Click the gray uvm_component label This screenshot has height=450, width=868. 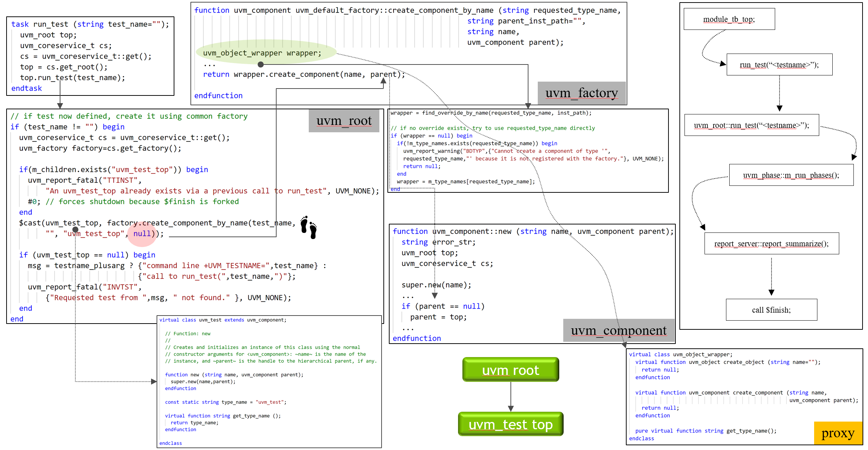(618, 330)
